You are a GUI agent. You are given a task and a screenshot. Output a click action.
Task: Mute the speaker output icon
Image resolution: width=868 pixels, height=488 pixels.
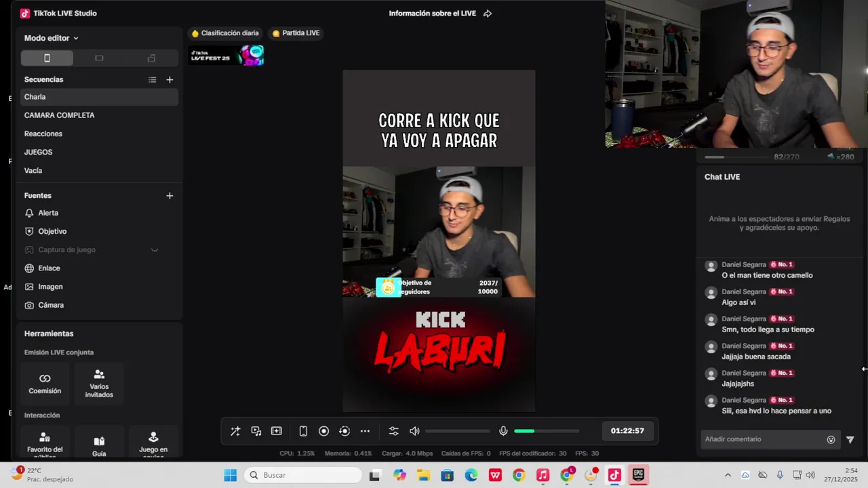point(414,431)
